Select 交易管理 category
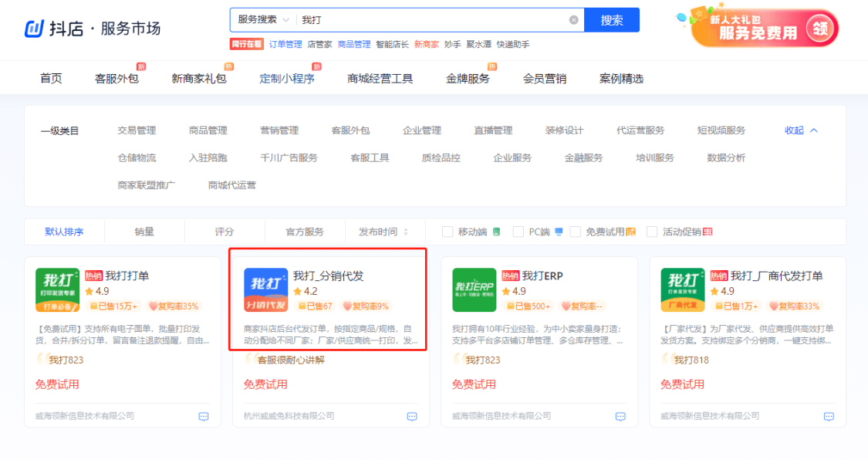 pos(137,130)
